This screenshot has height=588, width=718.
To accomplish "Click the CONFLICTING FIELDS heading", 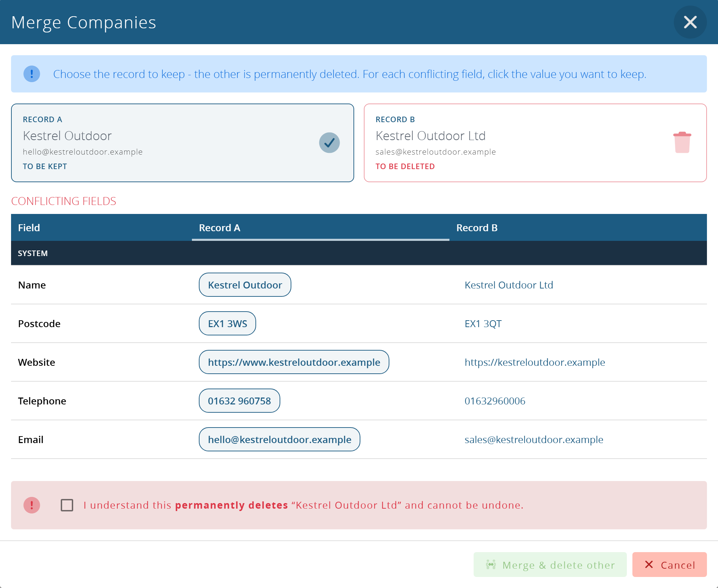I will coord(64,201).
